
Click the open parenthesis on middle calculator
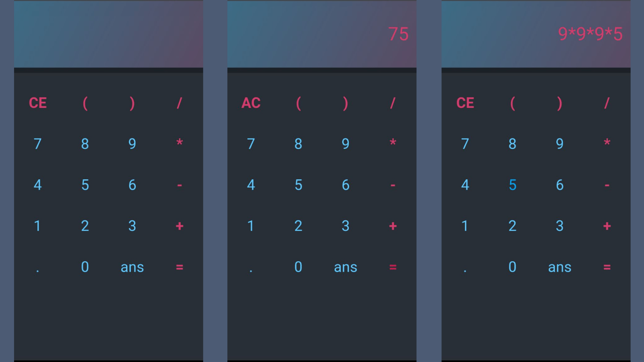click(298, 103)
